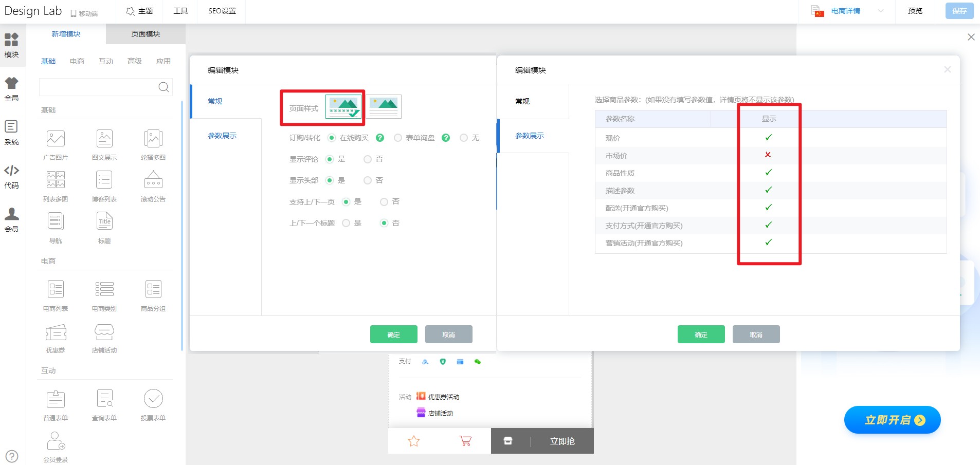Open the 模块 sidebar icon
The height and width of the screenshot is (465, 980).
11,45
